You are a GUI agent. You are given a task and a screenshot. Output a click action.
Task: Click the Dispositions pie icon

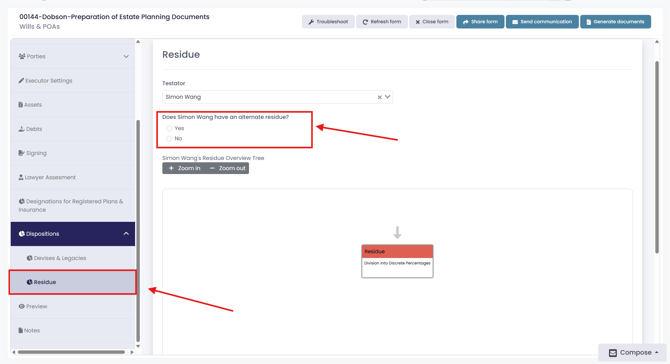21,234
